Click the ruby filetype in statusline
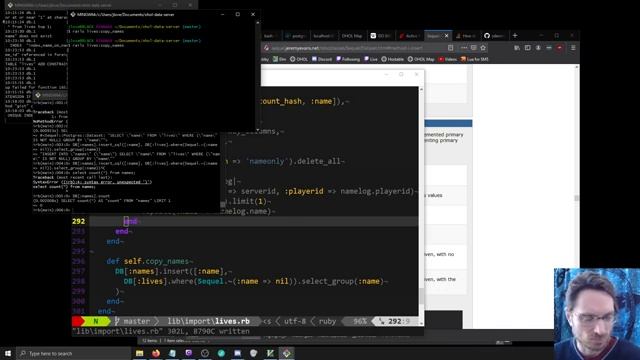This screenshot has height=360, width=640. click(x=327, y=321)
